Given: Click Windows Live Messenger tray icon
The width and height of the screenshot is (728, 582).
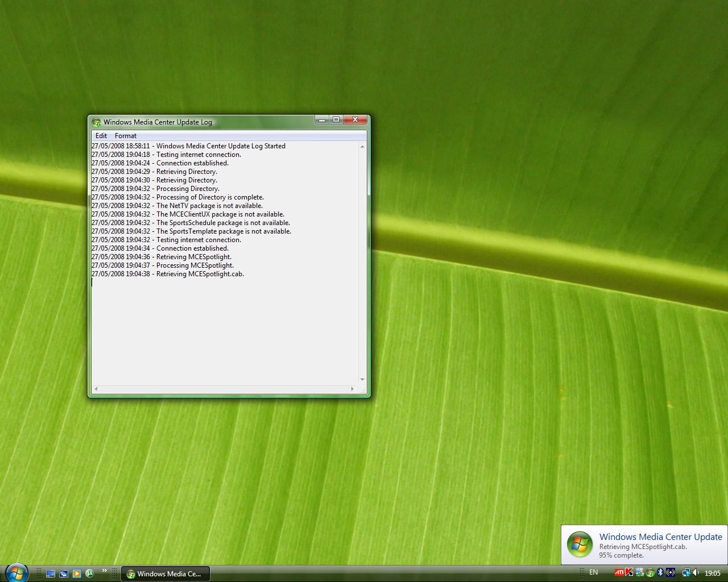Looking at the screenshot, I should tap(640, 572).
